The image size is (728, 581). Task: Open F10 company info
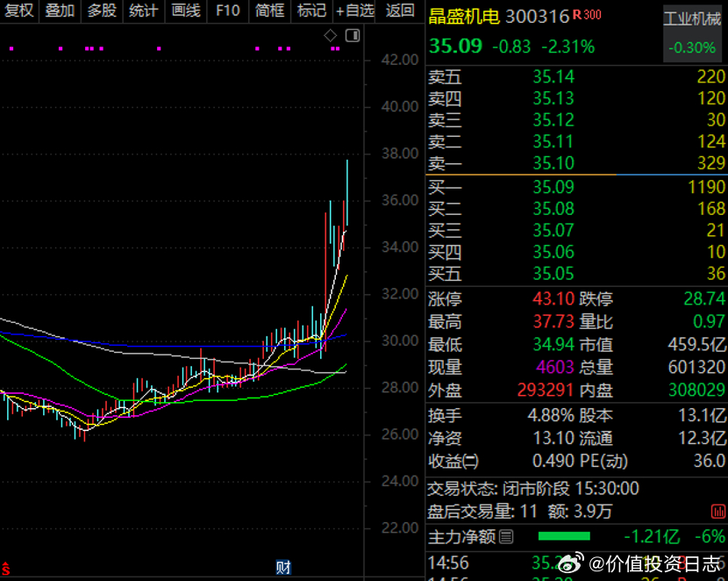[x=227, y=11]
